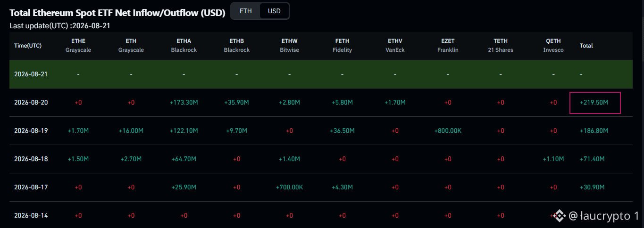
Task: Click the FETH Fidelity column header
Action: (342, 46)
